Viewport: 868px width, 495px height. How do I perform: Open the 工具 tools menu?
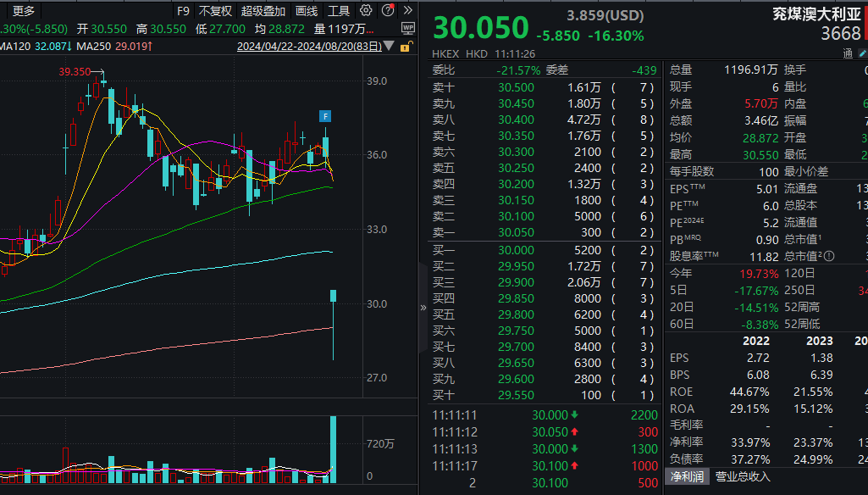point(339,11)
